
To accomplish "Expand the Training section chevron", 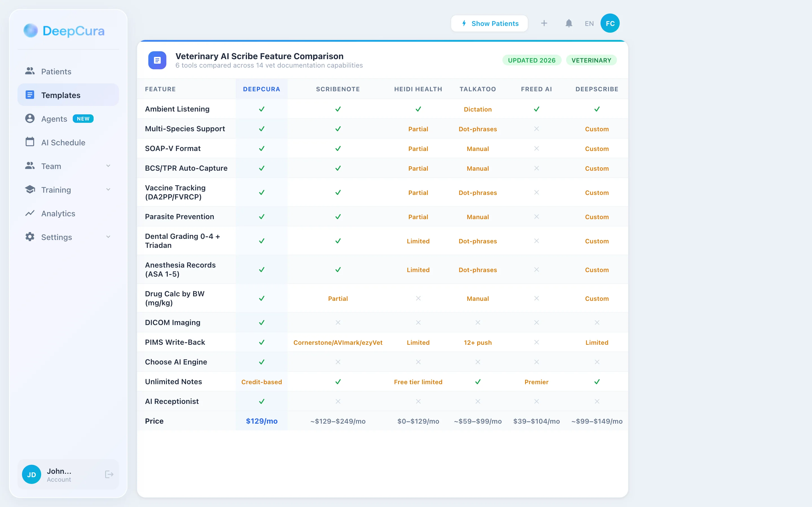I will tap(108, 190).
